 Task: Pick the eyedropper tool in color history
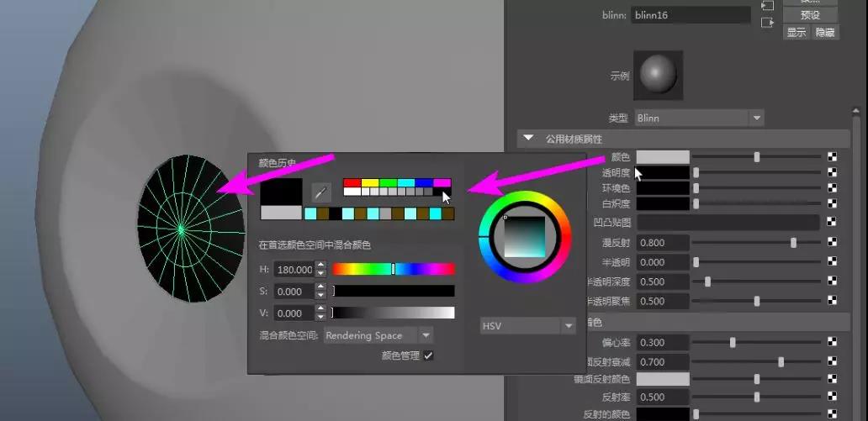coord(320,192)
